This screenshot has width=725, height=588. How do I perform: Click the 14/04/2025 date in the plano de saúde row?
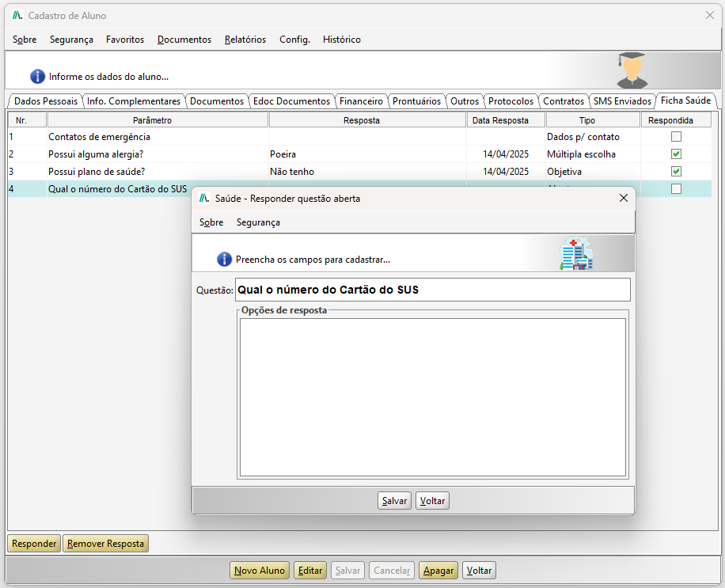click(x=506, y=172)
